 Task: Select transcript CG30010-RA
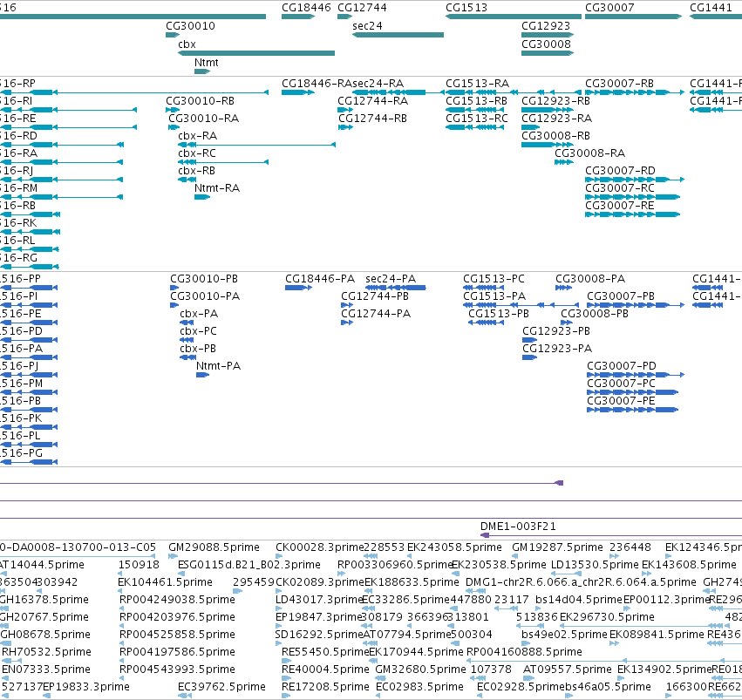coord(203,119)
